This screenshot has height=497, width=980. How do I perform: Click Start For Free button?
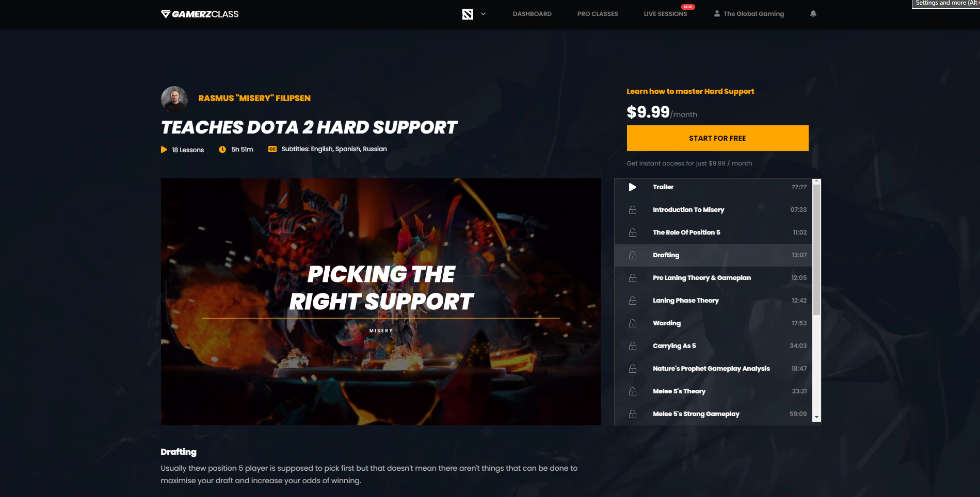pos(717,138)
